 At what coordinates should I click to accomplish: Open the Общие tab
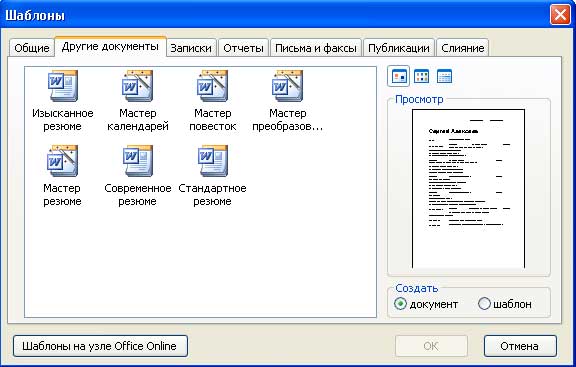pos(32,48)
